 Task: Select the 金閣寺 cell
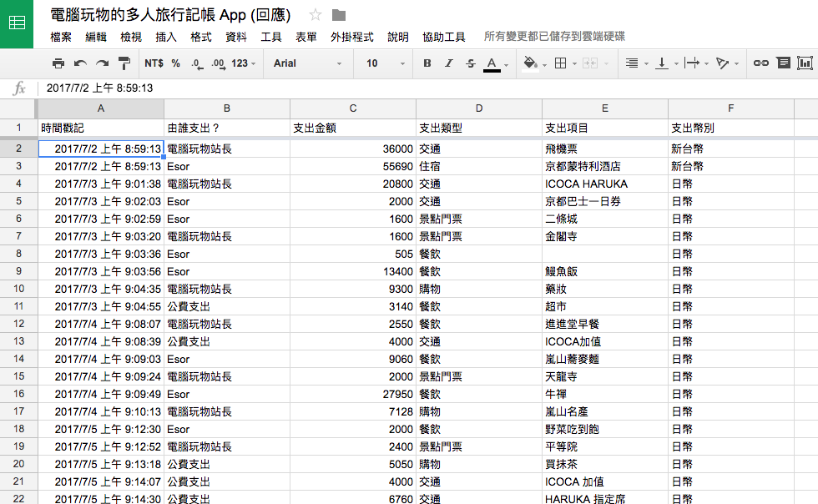pos(605,236)
